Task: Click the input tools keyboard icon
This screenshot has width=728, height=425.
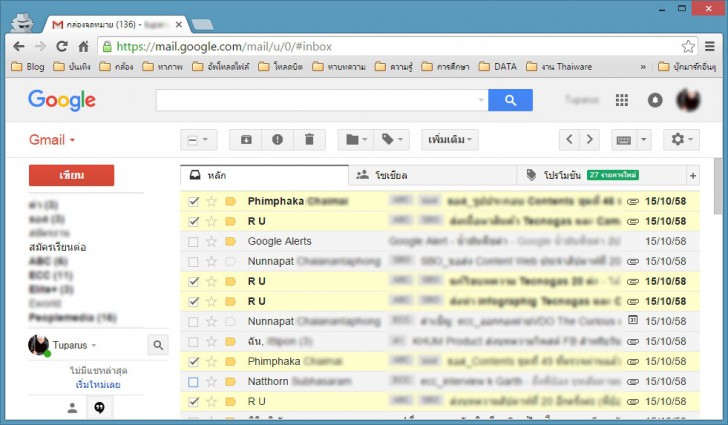Action: [x=624, y=139]
